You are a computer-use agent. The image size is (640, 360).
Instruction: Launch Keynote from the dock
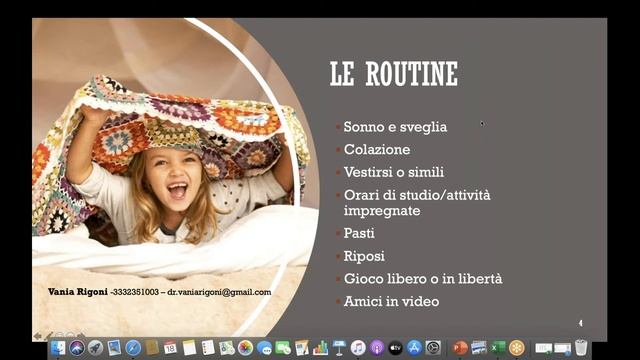tap(339, 348)
